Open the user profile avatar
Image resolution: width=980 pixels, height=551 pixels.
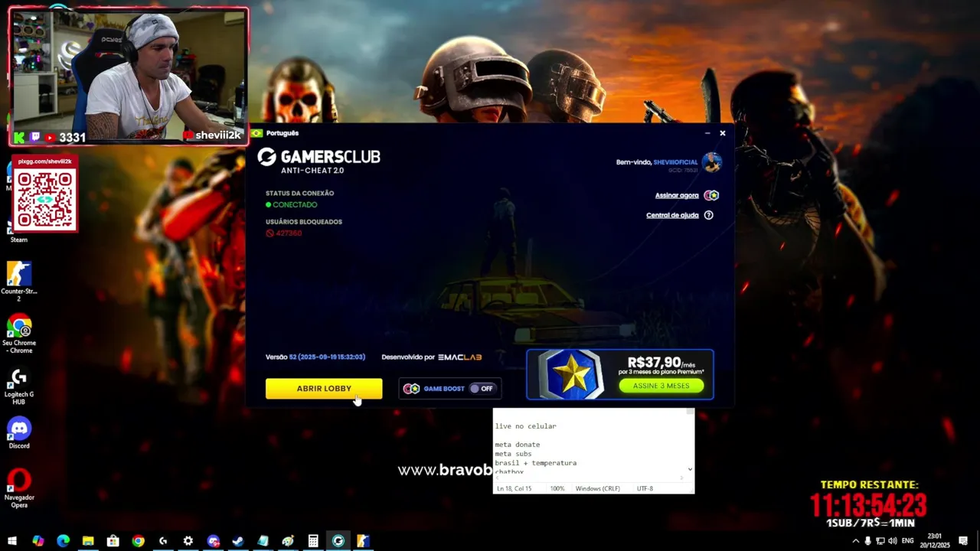(x=712, y=162)
